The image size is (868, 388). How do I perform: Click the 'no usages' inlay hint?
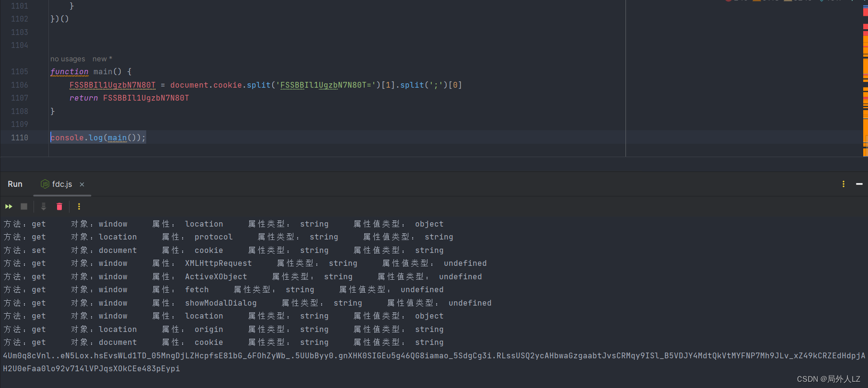tap(68, 59)
